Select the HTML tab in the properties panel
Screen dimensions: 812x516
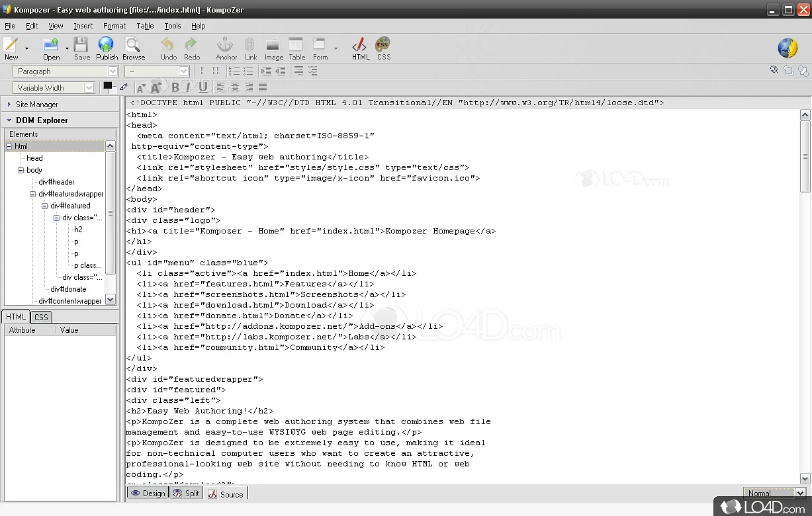[16, 317]
